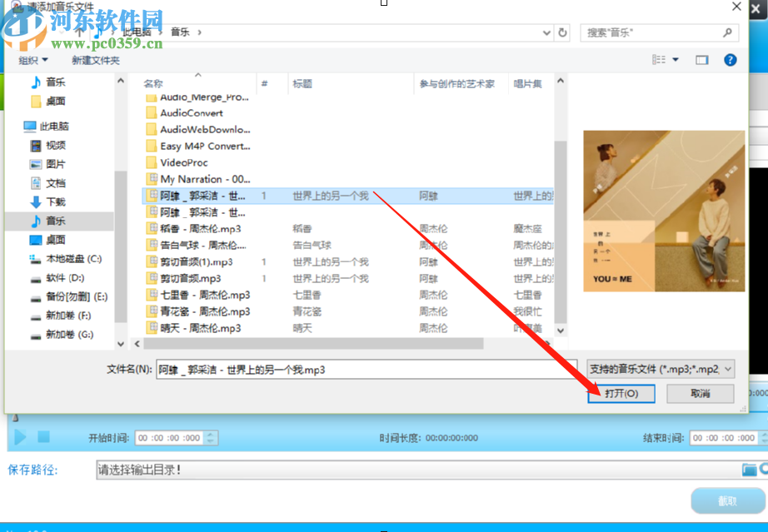Click the play button in the cutter window
Screen dimensions: 768x532
(20, 437)
